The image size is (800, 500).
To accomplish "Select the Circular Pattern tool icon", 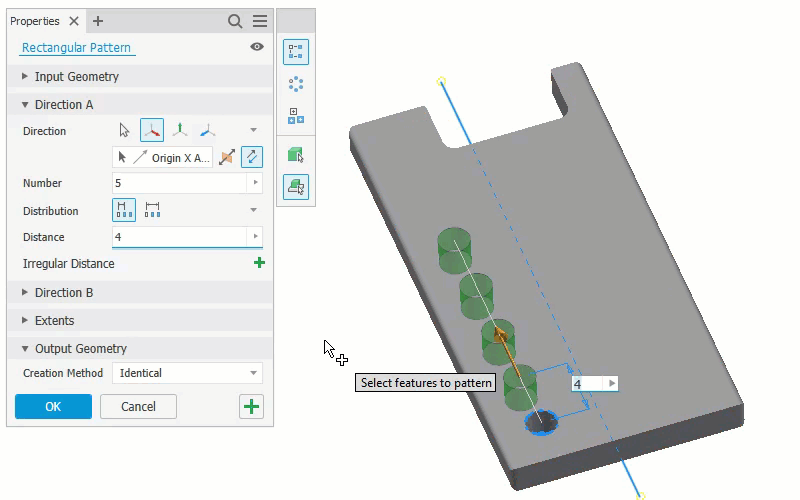I will point(296,84).
